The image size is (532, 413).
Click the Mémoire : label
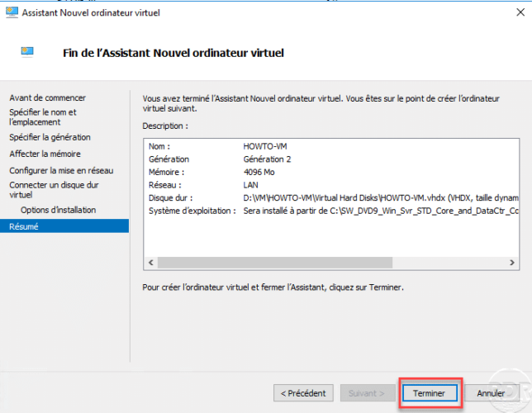point(166,172)
